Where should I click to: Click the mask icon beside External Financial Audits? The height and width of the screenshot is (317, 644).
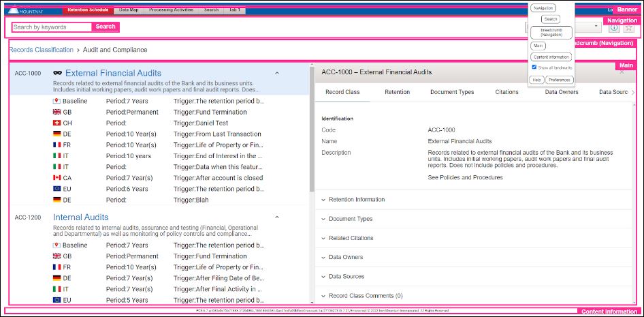[x=57, y=73]
